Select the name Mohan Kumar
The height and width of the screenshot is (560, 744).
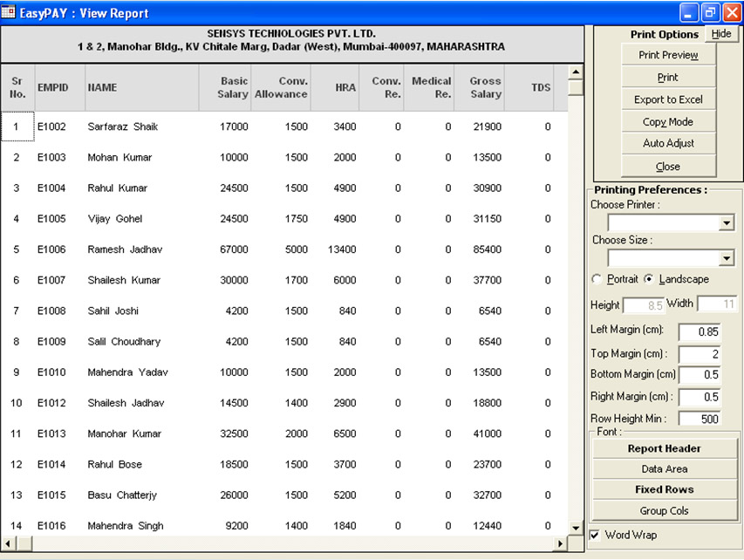coord(119,157)
